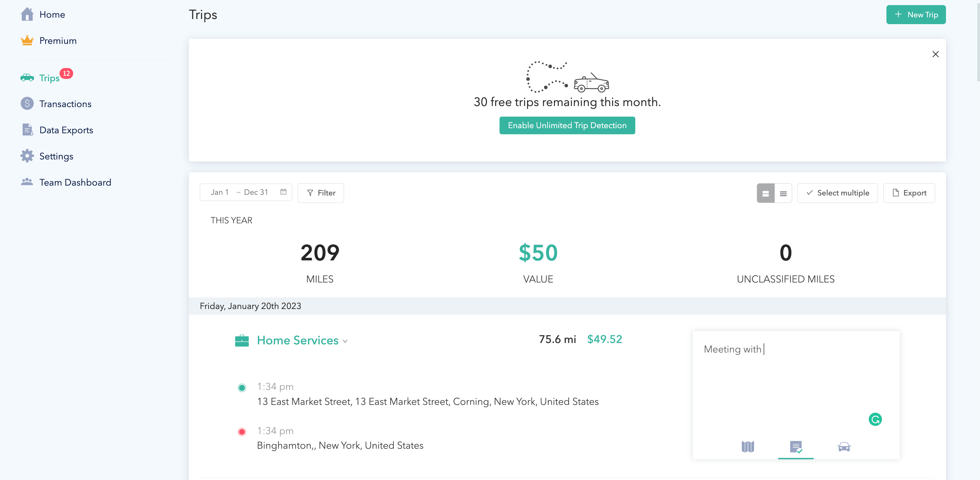Enable Select multiple mode
The width and height of the screenshot is (980, 480).
(x=837, y=193)
